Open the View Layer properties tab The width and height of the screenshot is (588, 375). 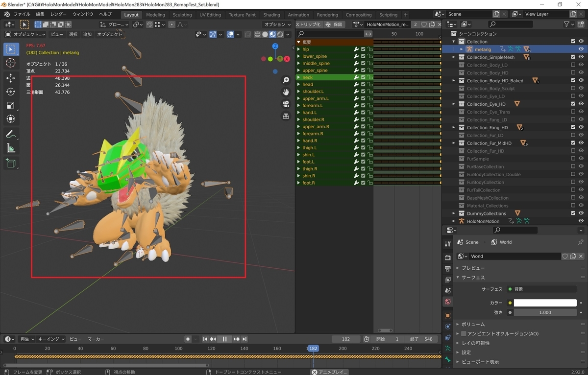coord(447,280)
